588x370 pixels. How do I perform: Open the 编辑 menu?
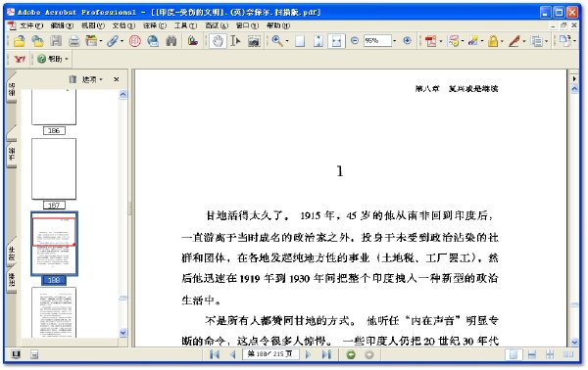[62, 25]
